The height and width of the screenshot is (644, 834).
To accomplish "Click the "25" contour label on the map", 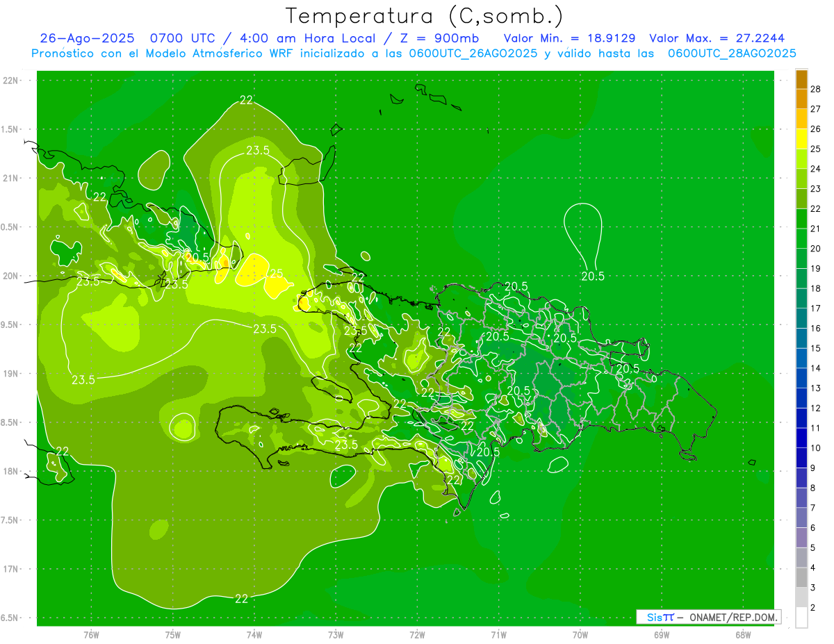I will (276, 274).
